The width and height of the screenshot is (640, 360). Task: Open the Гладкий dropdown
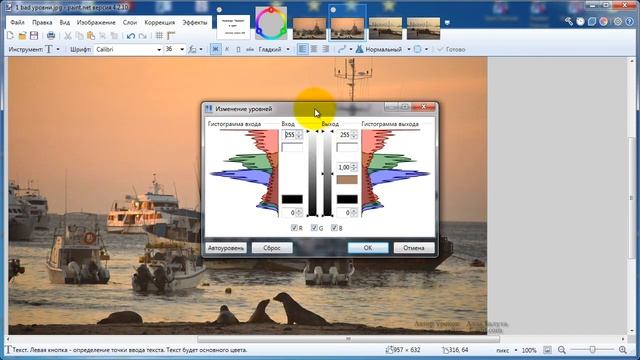pyautogui.click(x=274, y=49)
